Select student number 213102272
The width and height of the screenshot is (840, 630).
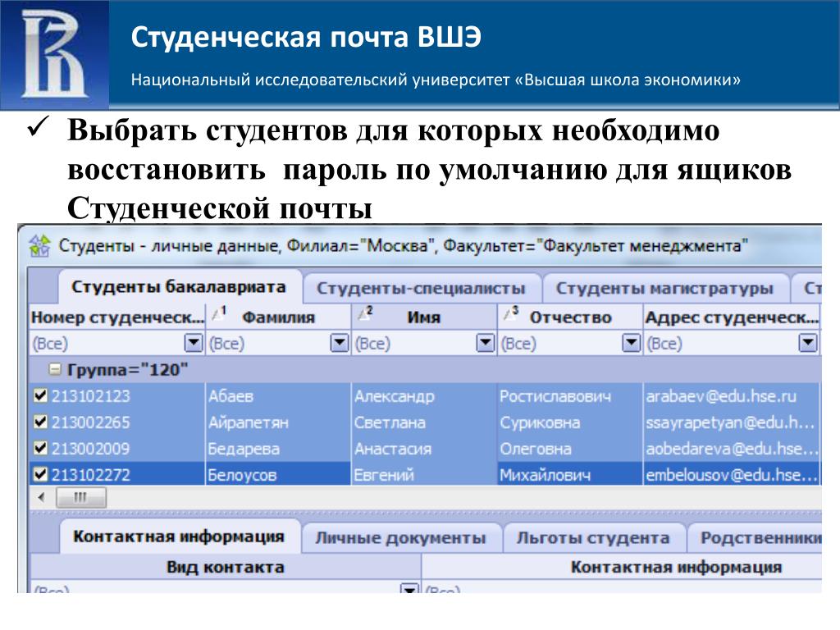tap(90, 475)
